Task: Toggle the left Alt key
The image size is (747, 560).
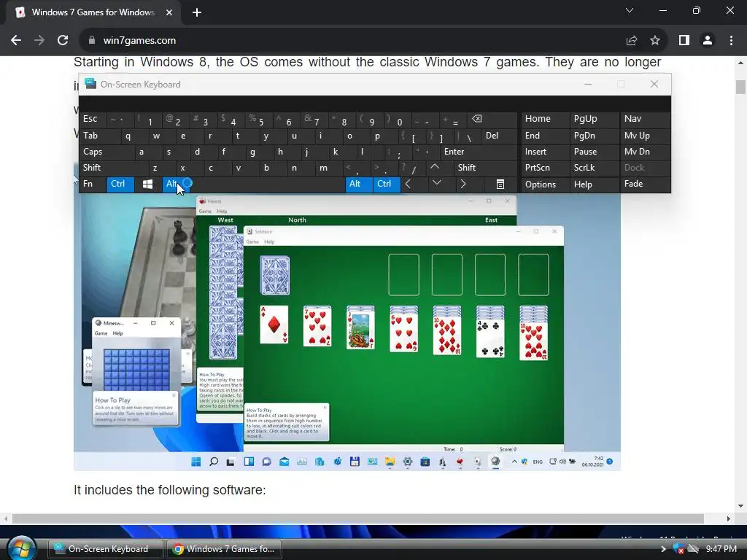Action: (175, 184)
